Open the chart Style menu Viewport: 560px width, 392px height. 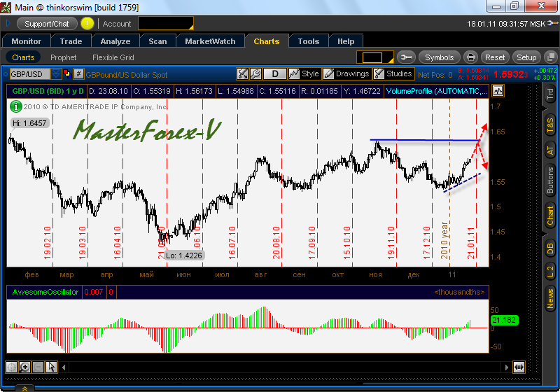click(x=304, y=74)
